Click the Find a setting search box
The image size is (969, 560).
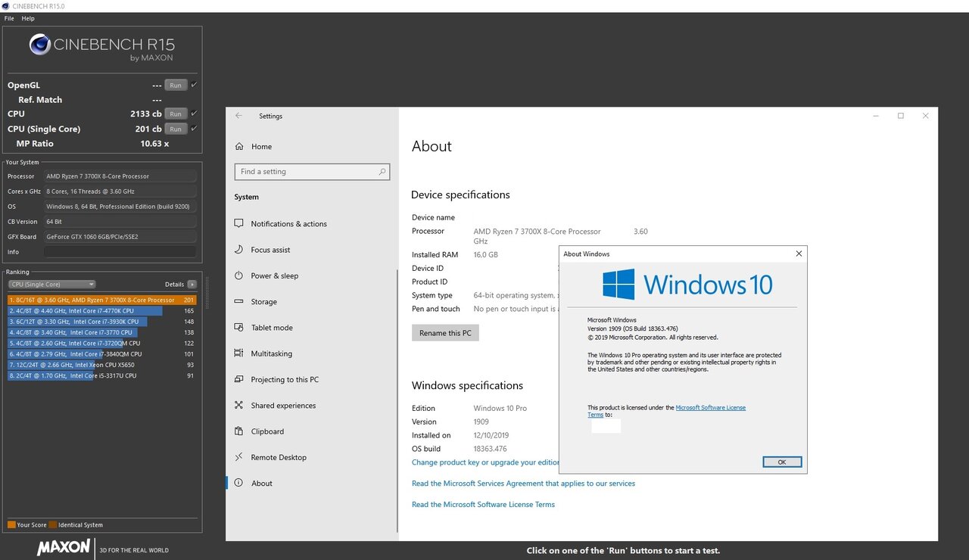pos(312,172)
